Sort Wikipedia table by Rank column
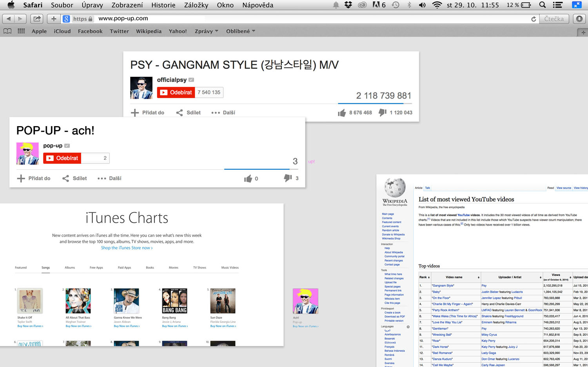 425,277
